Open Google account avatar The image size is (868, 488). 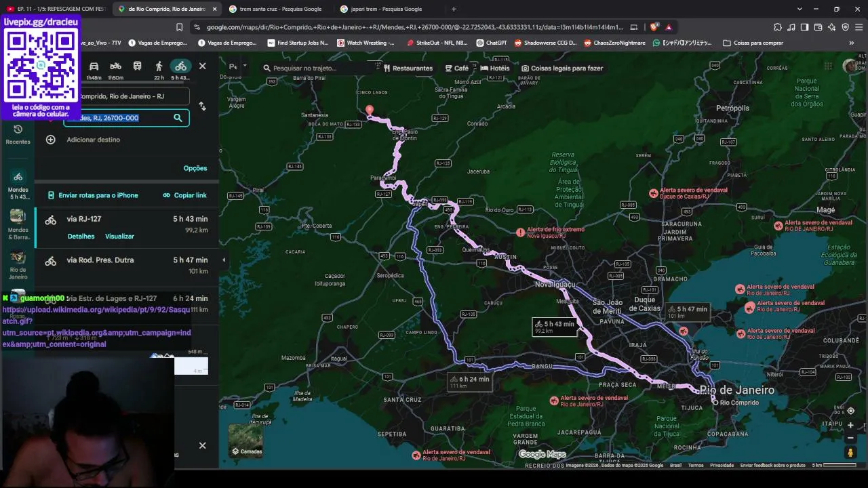tap(850, 66)
